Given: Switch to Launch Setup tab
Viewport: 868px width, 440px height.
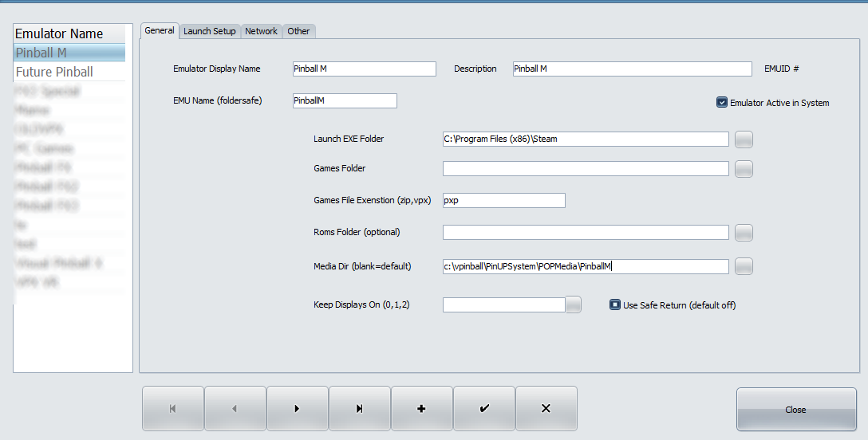Looking at the screenshot, I should coord(210,31).
